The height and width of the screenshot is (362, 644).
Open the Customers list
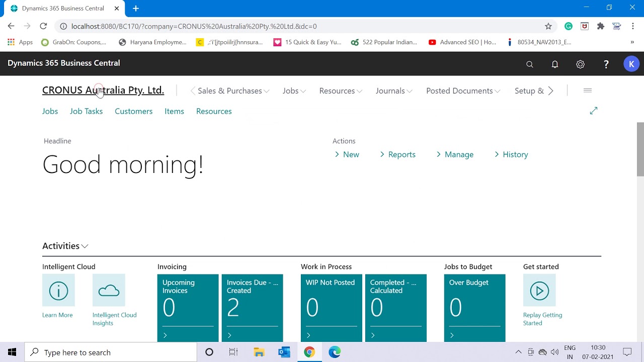coord(133,111)
